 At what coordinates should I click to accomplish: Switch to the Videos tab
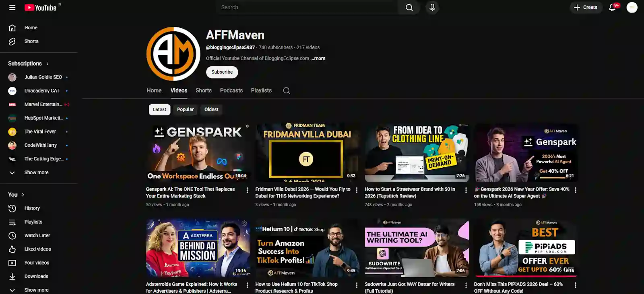click(179, 90)
